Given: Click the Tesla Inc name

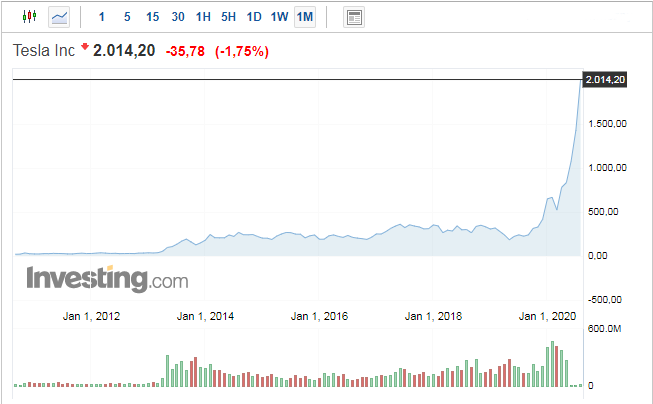Looking at the screenshot, I should pyautogui.click(x=44, y=51).
